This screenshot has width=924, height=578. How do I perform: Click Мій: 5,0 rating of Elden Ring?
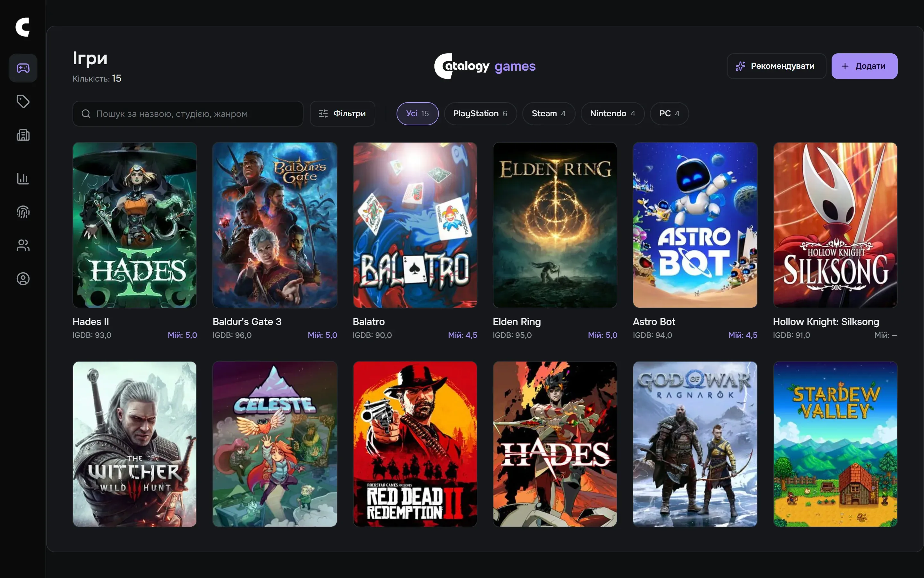point(603,335)
